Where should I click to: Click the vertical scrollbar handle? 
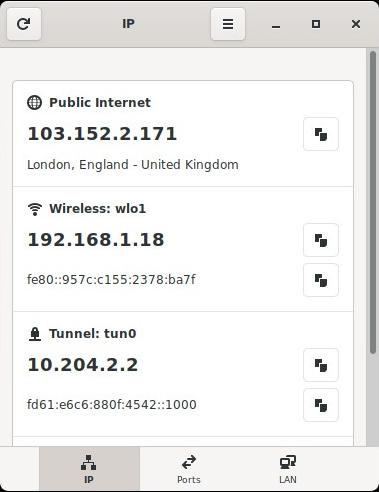pyautogui.click(x=373, y=202)
